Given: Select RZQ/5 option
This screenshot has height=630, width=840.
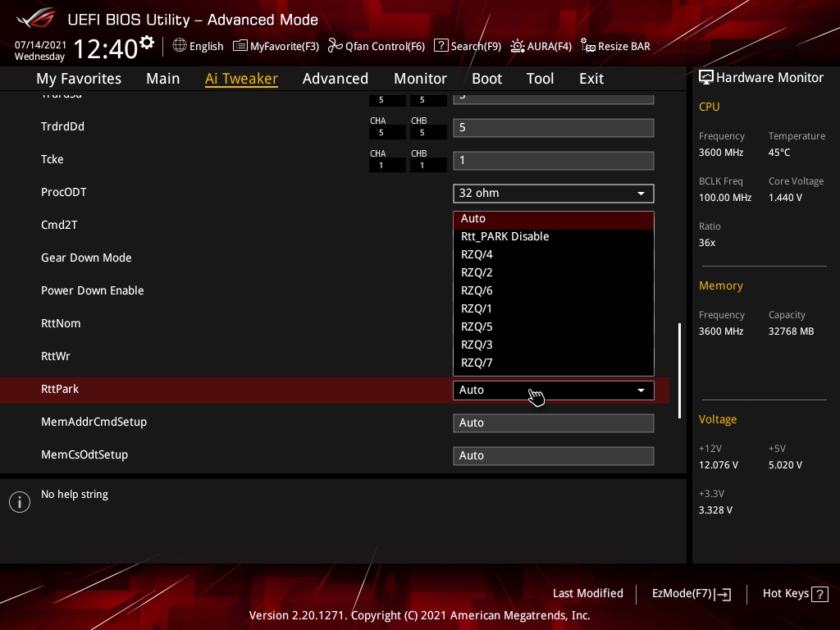Looking at the screenshot, I should point(554,326).
